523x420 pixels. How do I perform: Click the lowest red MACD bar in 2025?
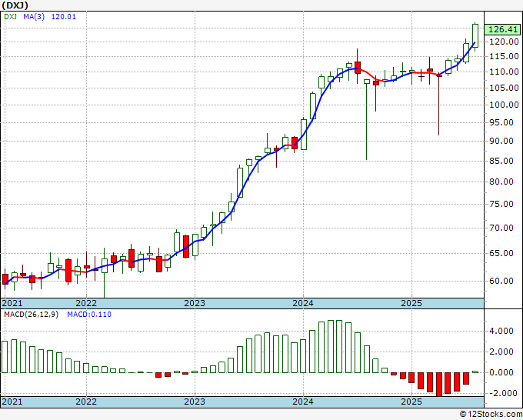(439, 385)
